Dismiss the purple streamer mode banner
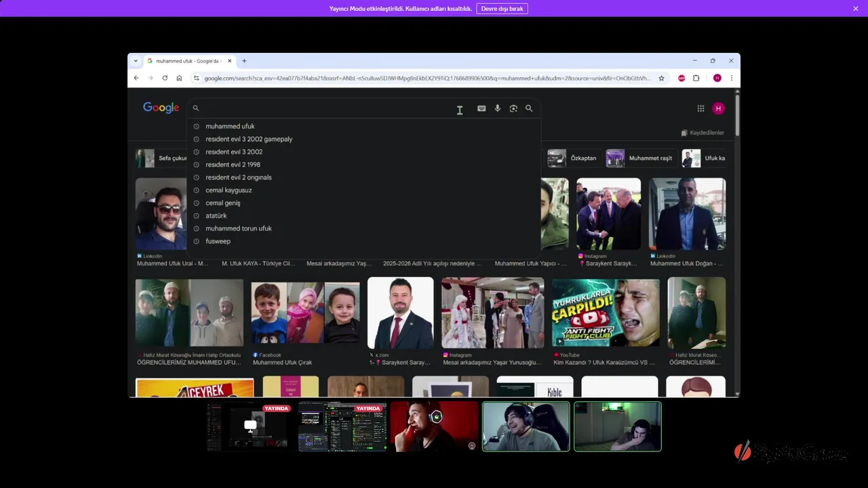 point(856,8)
